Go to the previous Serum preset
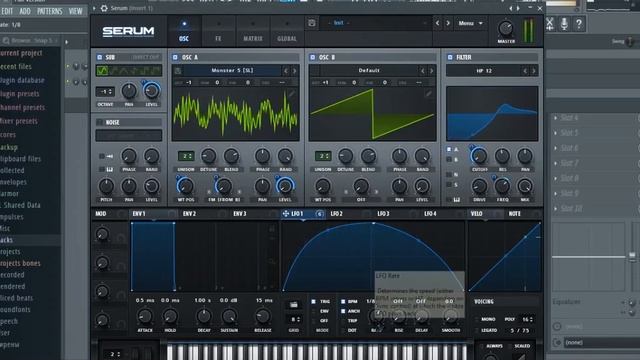Image resolution: width=640 pixels, height=360 pixels. pos(438,23)
